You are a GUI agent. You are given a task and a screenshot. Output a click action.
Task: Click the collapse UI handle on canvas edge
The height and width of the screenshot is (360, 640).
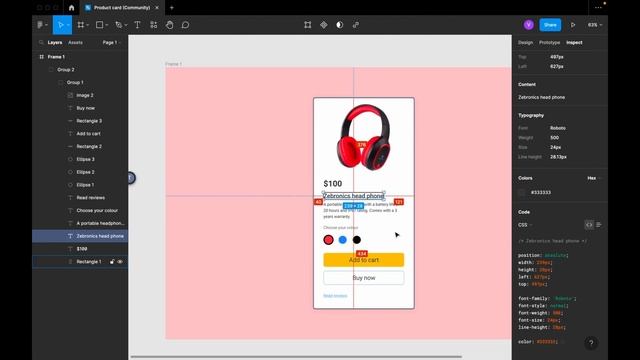(131, 178)
